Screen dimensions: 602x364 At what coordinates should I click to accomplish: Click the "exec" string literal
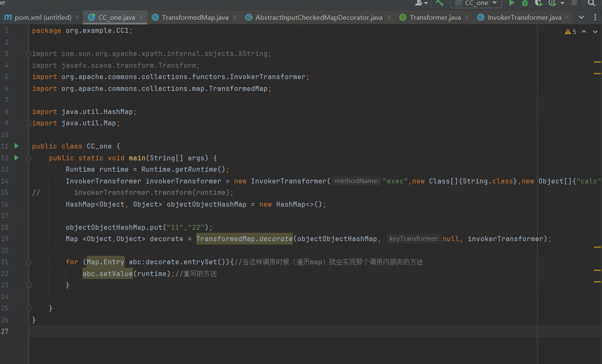(395, 181)
